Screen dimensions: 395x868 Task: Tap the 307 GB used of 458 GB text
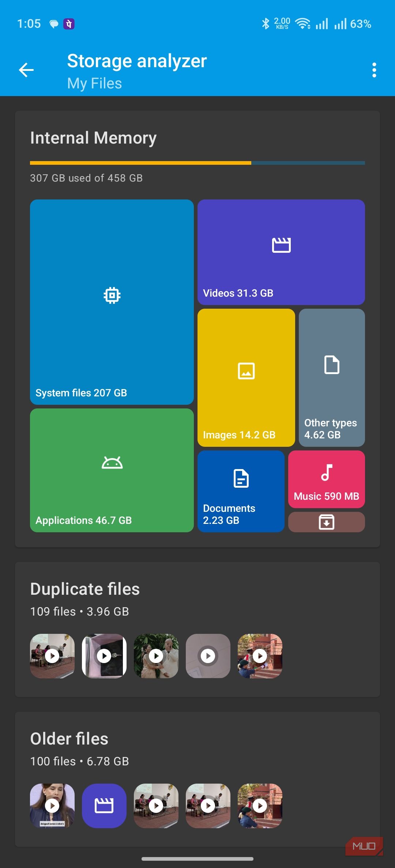coord(86,178)
